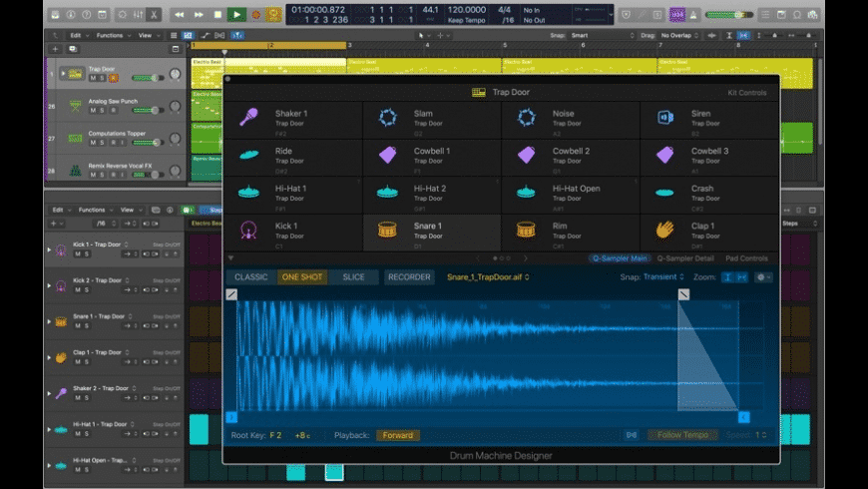
Task: Select the SLICE sampler mode
Action: coord(353,276)
